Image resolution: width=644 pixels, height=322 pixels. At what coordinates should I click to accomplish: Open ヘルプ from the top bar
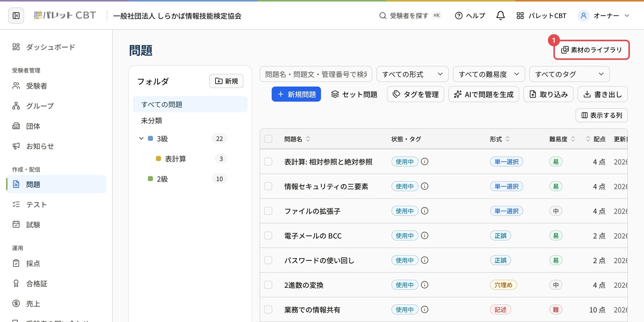(470, 16)
